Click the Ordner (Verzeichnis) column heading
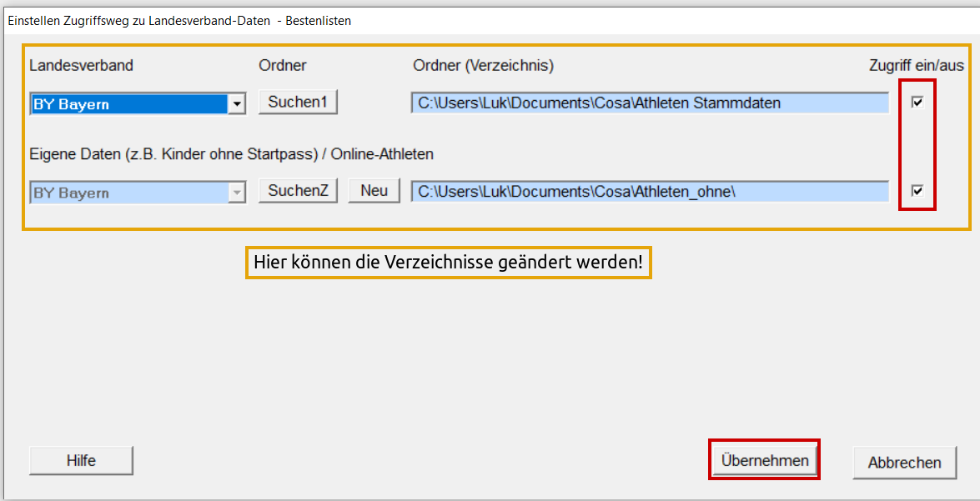 (x=483, y=66)
